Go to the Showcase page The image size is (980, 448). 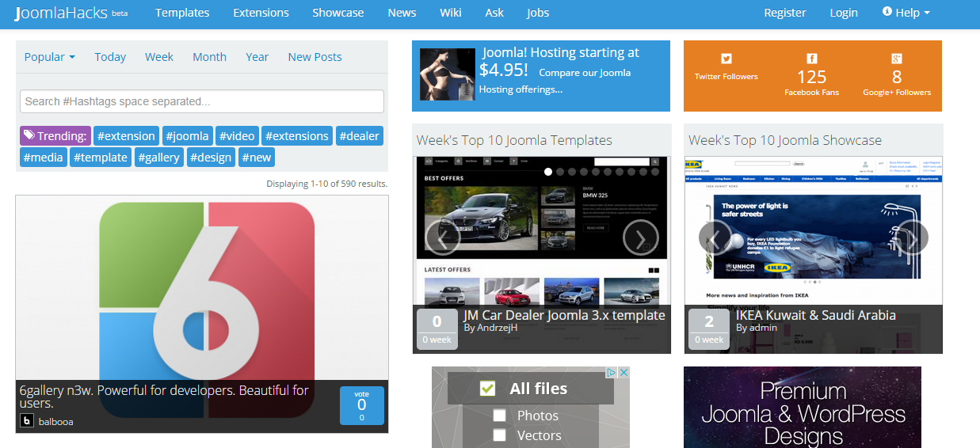coord(338,13)
